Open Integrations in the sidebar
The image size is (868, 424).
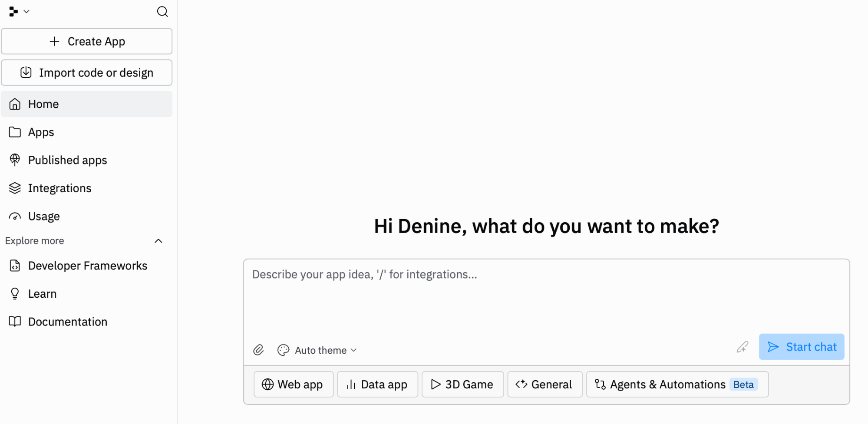pyautogui.click(x=59, y=188)
